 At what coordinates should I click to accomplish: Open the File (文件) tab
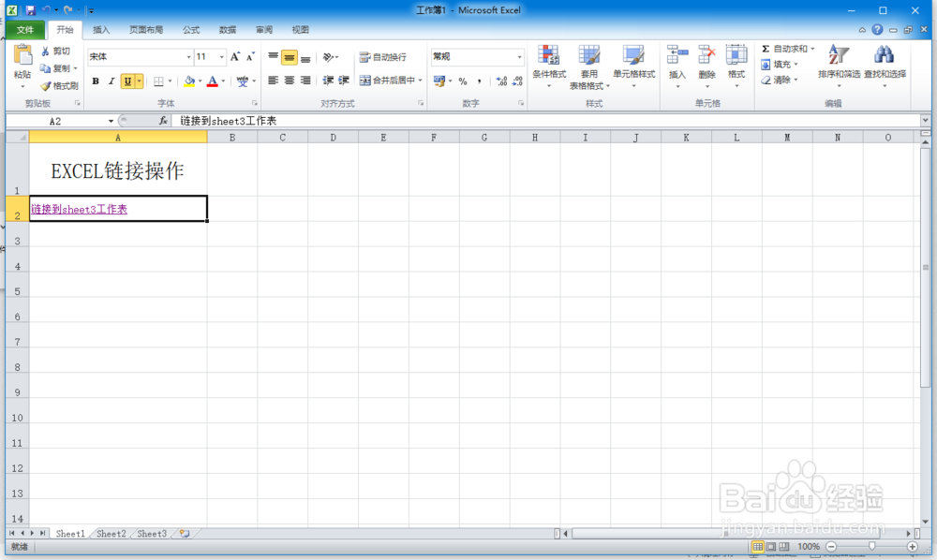(25, 30)
